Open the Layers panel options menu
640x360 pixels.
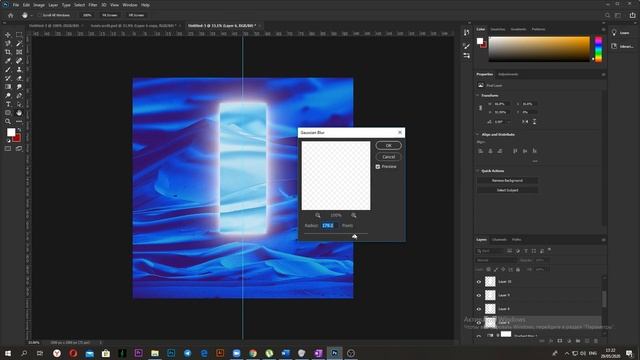(x=603, y=240)
